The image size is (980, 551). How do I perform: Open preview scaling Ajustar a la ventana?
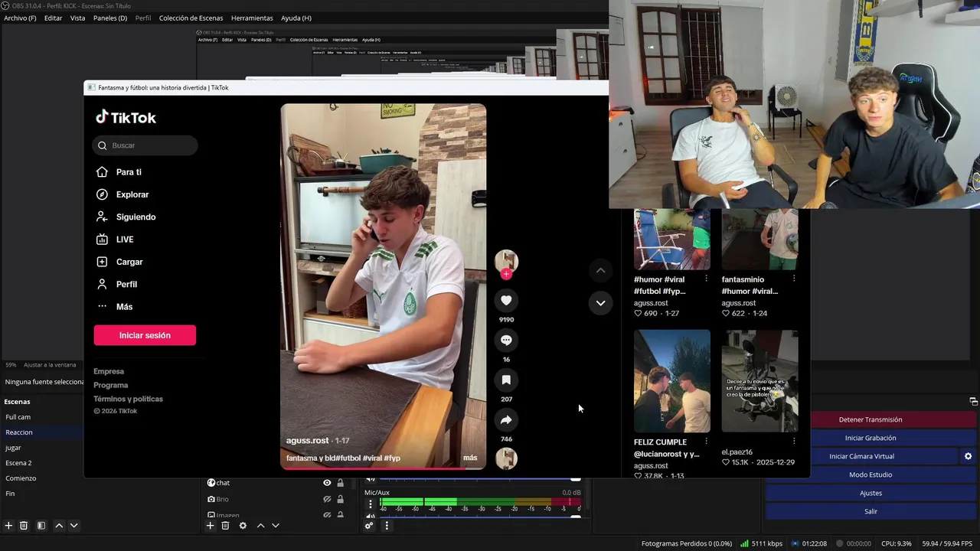[50, 365]
